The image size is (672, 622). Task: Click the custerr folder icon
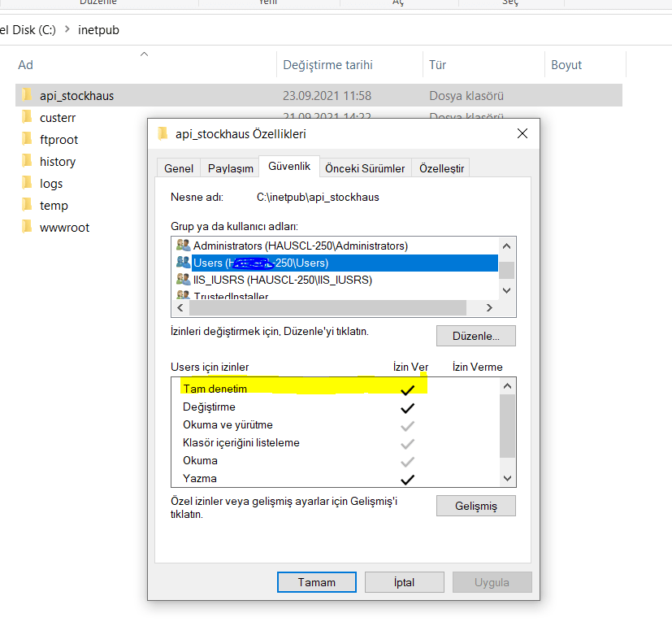26,117
